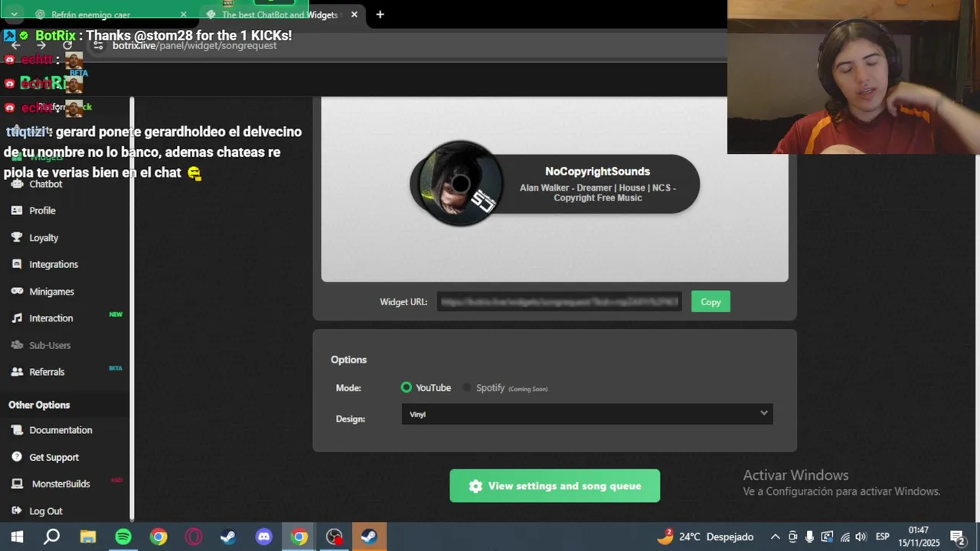Click the Minigames gamepad icon

17,292
